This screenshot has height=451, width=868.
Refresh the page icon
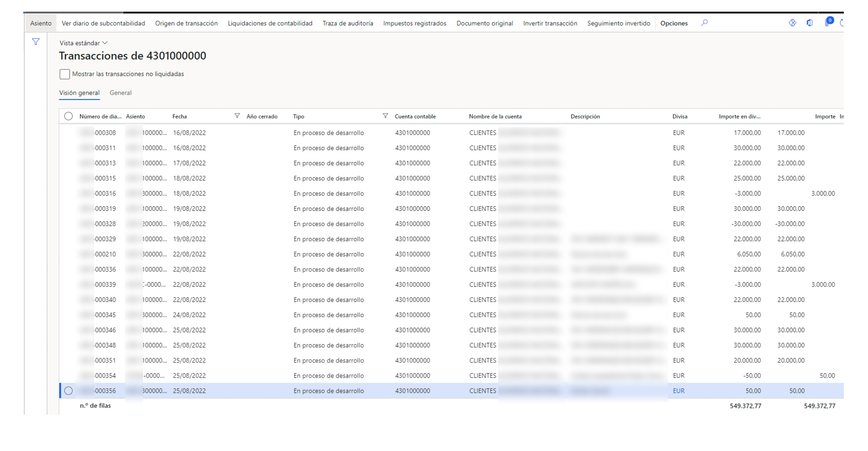[841, 23]
